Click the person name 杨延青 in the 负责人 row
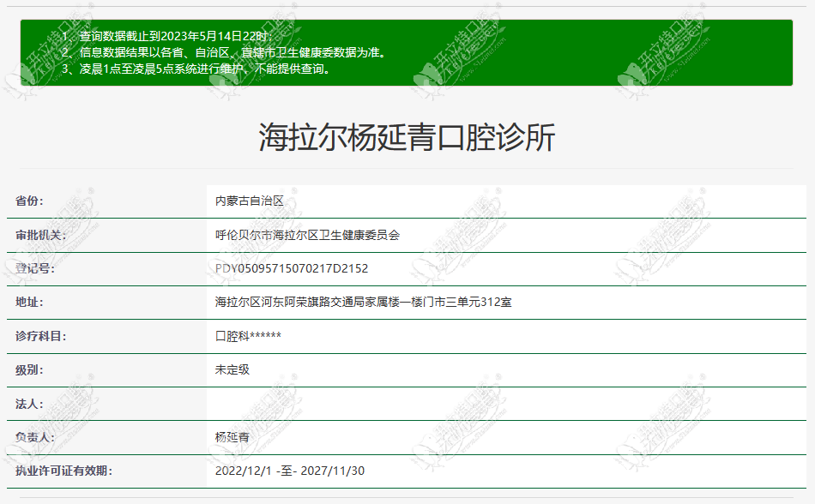Viewport: 815px width, 504px height. 232,437
